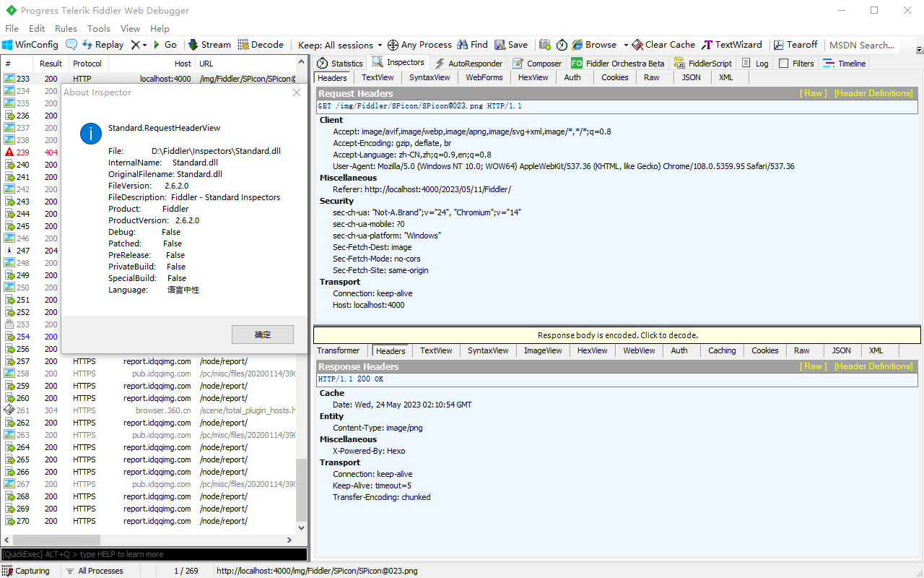Click the response body decode bar
Screen dimensions: 924x578
pos(617,335)
